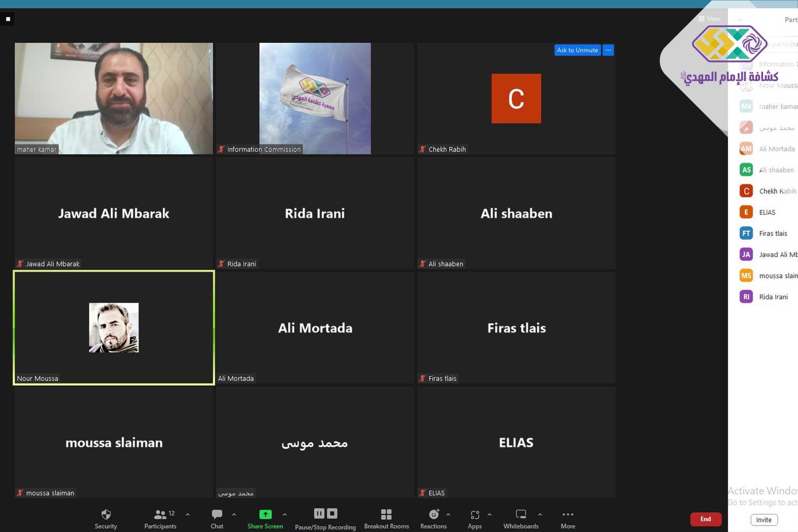The image size is (798, 532).
Task: Open more options on Chekh Rabih tile
Action: coord(608,50)
